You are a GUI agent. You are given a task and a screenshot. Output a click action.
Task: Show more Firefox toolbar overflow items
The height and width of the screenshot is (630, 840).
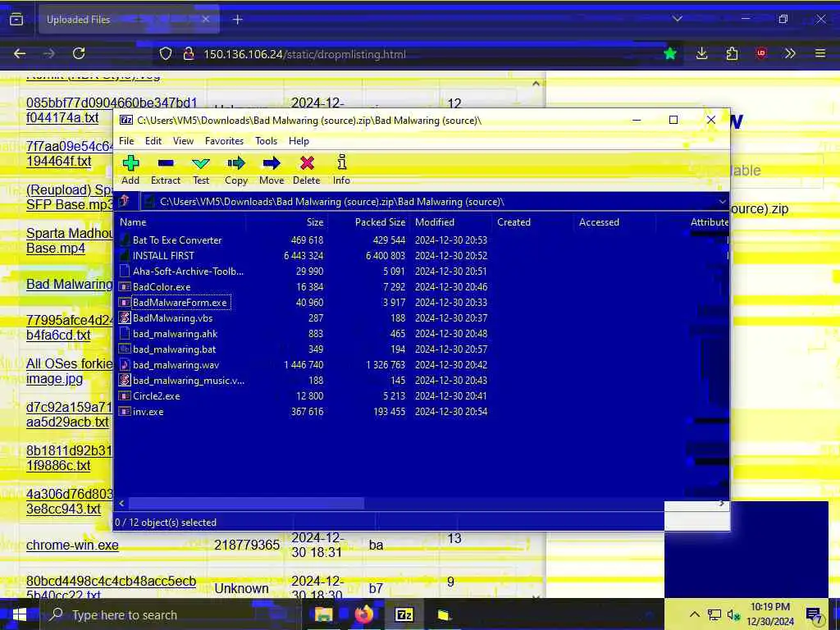tap(790, 53)
